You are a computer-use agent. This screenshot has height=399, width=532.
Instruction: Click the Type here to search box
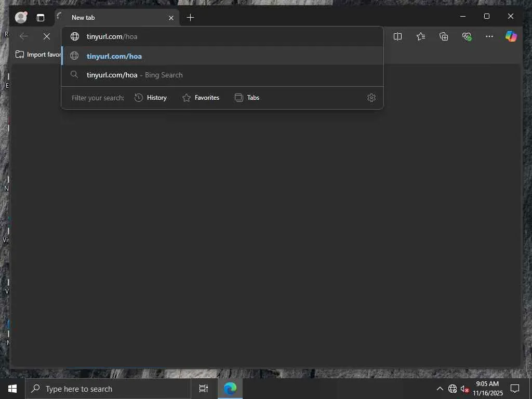tap(108, 389)
